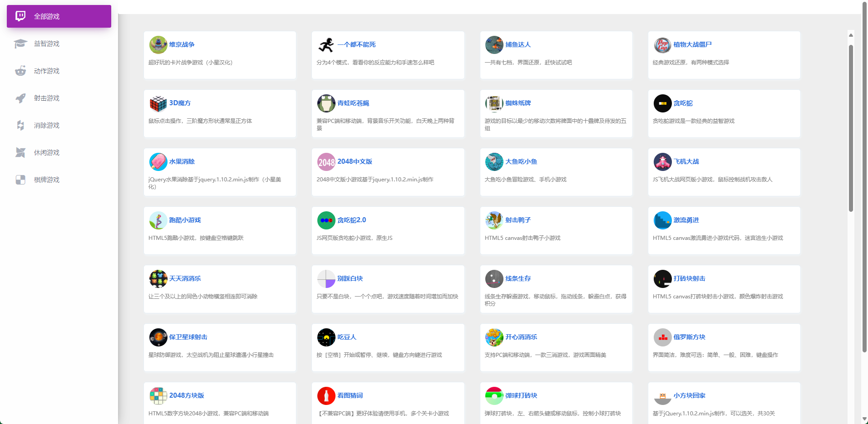Screen dimensions: 868x424
Task: Click the 蜘蛛纸牌 card icon
Action: pyautogui.click(x=494, y=103)
